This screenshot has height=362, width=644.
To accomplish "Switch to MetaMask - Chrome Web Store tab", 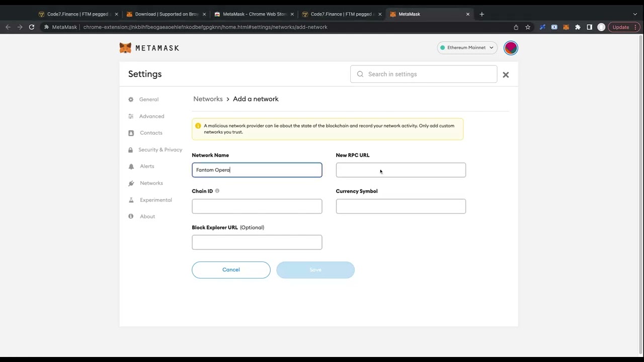I will (x=254, y=14).
